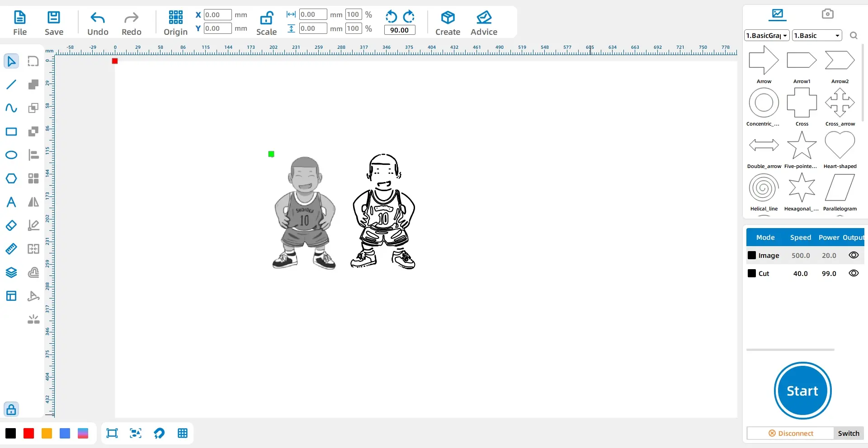Click the Start button
Image resolution: width=868 pixels, height=448 pixels.
[x=803, y=391]
